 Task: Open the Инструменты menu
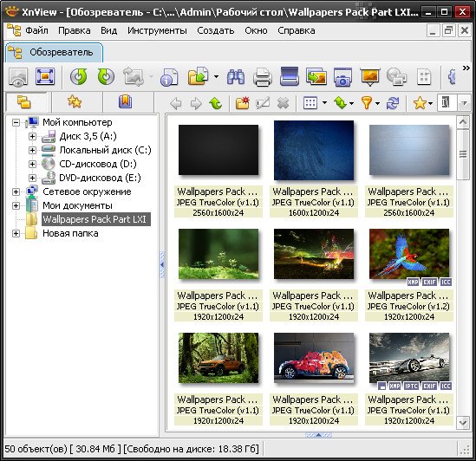[x=157, y=30]
